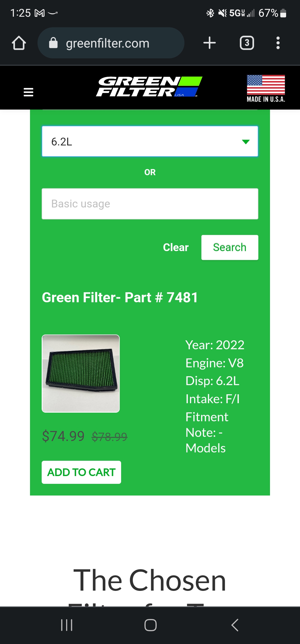Tap the Green Filter logo

coord(149,86)
